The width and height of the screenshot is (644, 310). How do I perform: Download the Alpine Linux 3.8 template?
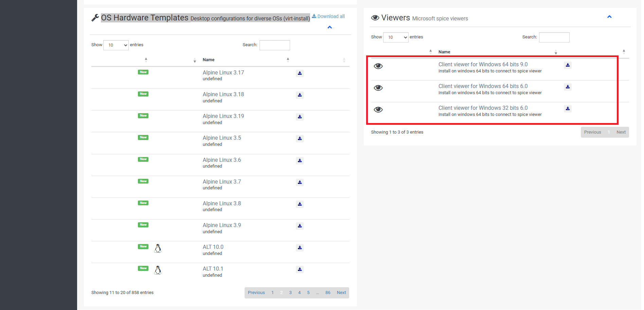point(300,204)
